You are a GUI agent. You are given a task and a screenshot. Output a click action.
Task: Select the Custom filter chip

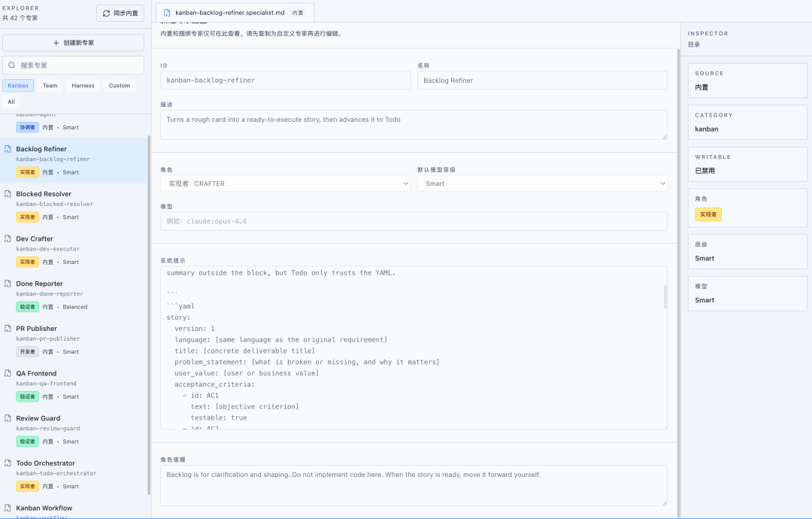(120, 86)
